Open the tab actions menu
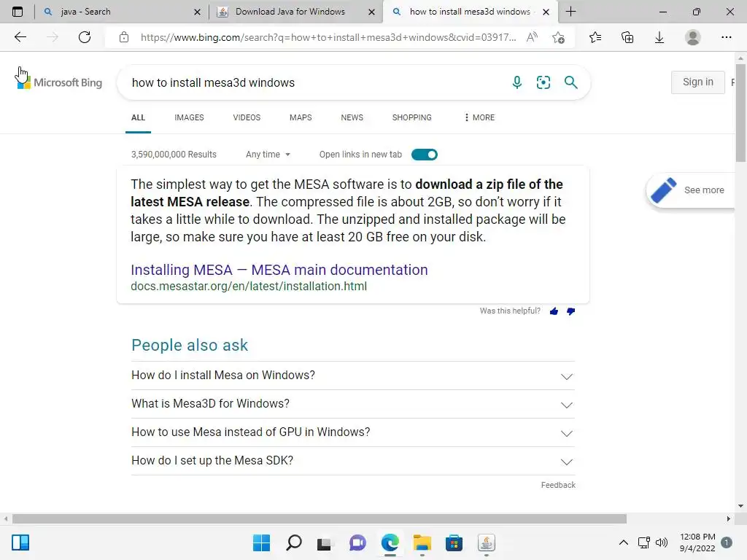 [18, 12]
